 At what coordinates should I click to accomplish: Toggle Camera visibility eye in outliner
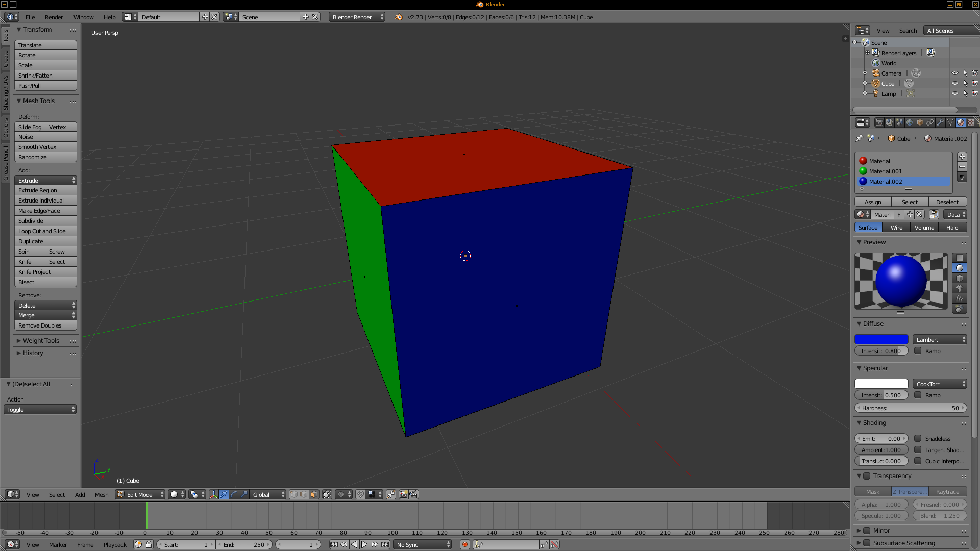pyautogui.click(x=955, y=73)
